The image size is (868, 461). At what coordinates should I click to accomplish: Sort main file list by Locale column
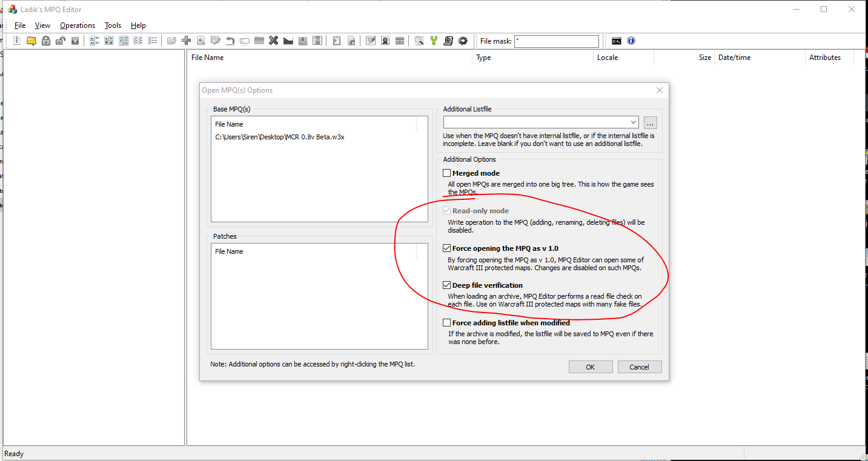624,58
